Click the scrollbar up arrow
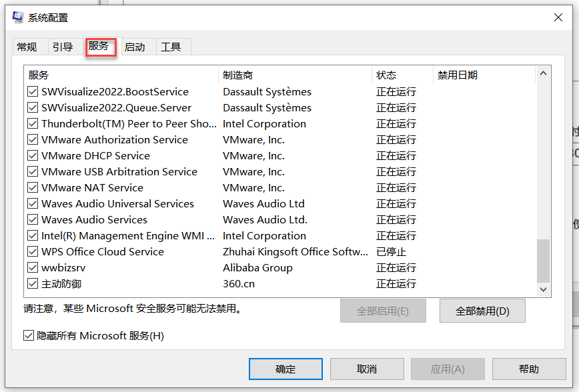579x392 pixels. (x=543, y=74)
